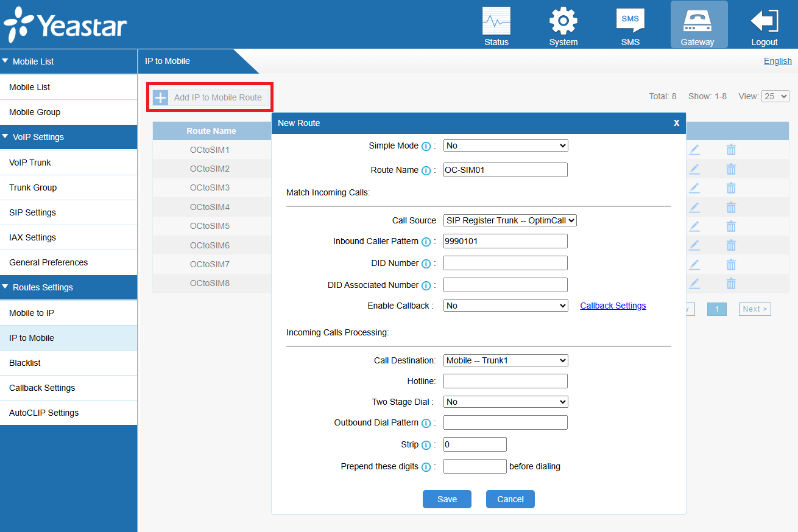798x532 pixels.
Task: Open AutoCLIP Settings in the sidebar
Action: coord(68,413)
